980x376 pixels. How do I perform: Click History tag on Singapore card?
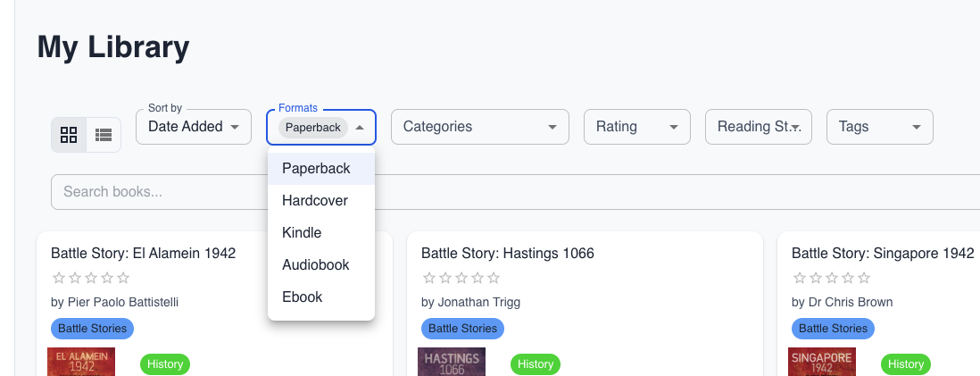click(906, 364)
